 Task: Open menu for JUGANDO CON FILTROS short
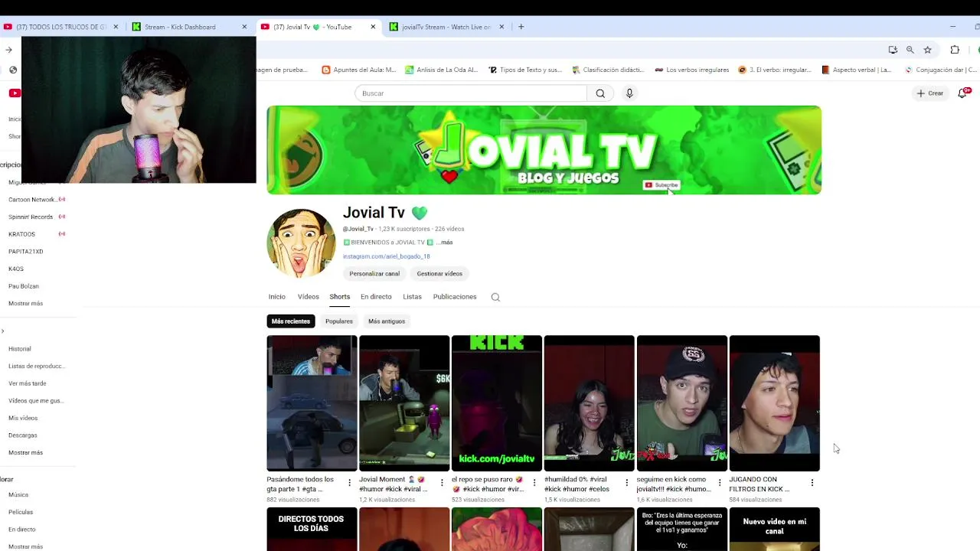pos(812,482)
